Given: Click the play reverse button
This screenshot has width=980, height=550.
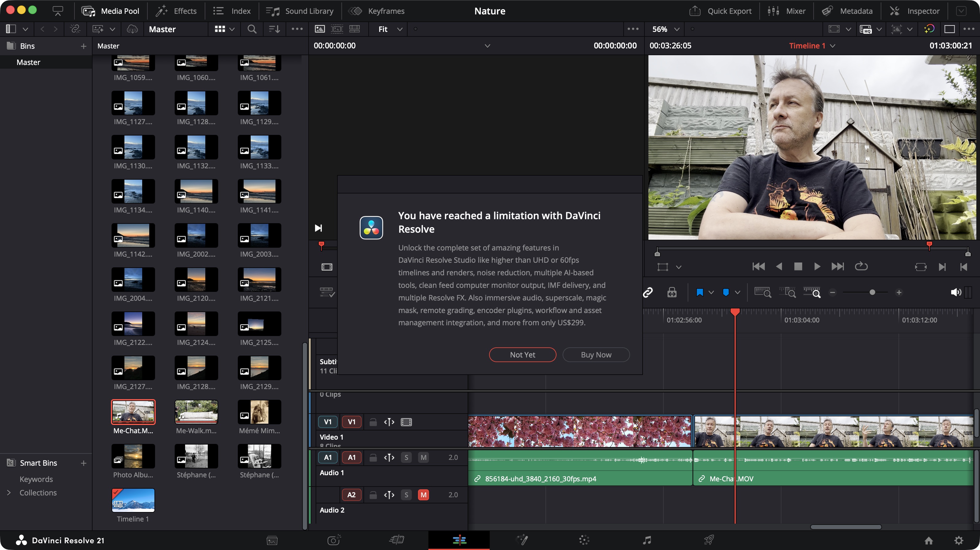Looking at the screenshot, I should click(779, 266).
